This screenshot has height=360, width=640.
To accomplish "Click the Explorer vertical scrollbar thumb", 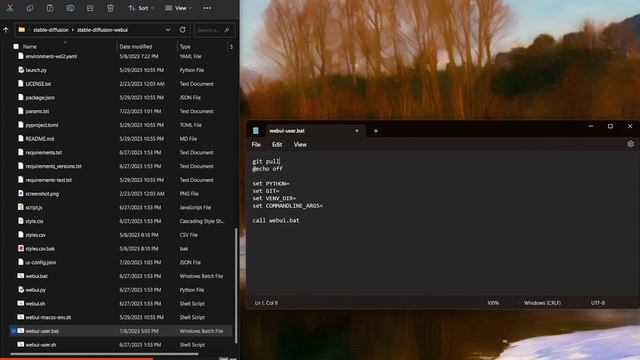I will 236,285.
